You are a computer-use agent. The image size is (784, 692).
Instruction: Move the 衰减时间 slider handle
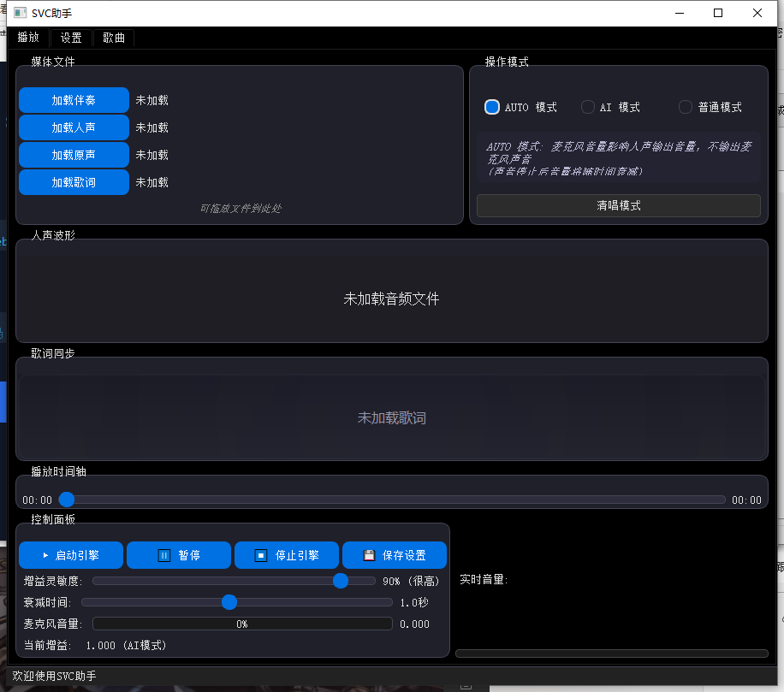coord(229,602)
